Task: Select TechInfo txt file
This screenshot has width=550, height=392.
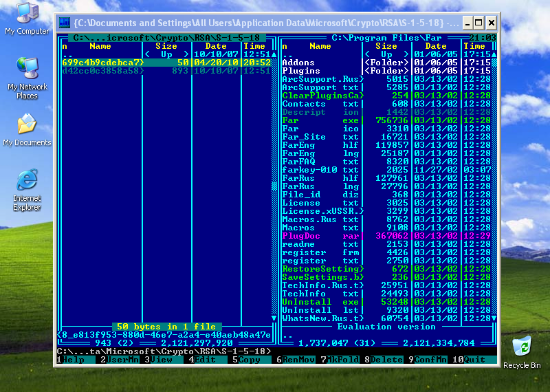Action: [x=386, y=294]
